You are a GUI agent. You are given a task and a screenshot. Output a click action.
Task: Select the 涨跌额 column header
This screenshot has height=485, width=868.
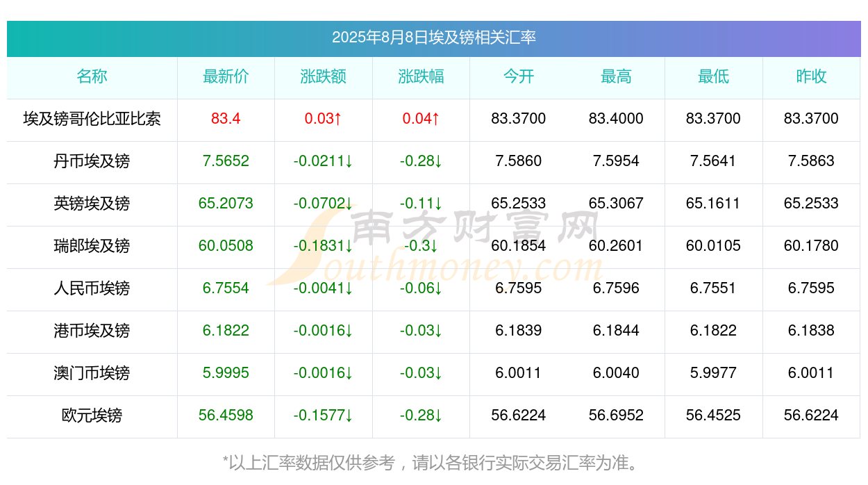pos(324,76)
